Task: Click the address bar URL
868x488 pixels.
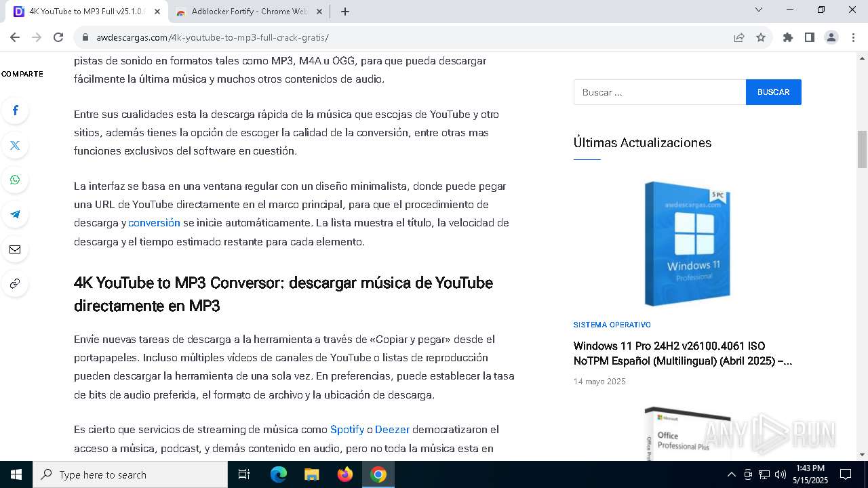Action: point(212,37)
